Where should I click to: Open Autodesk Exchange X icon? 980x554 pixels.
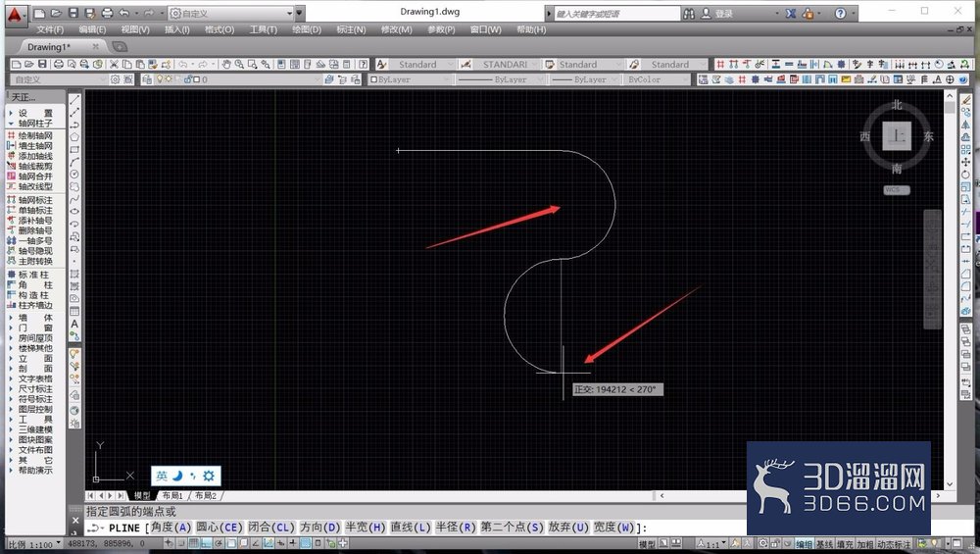tap(791, 13)
